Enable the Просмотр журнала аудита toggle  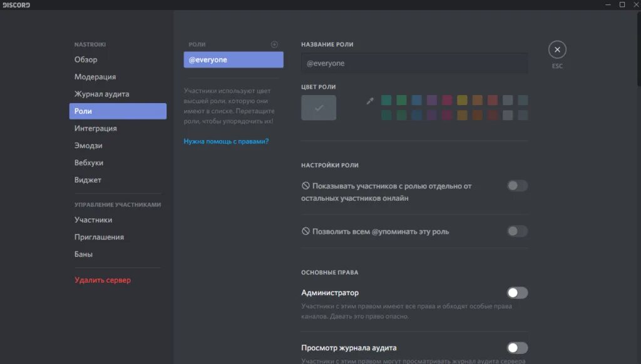pos(517,348)
